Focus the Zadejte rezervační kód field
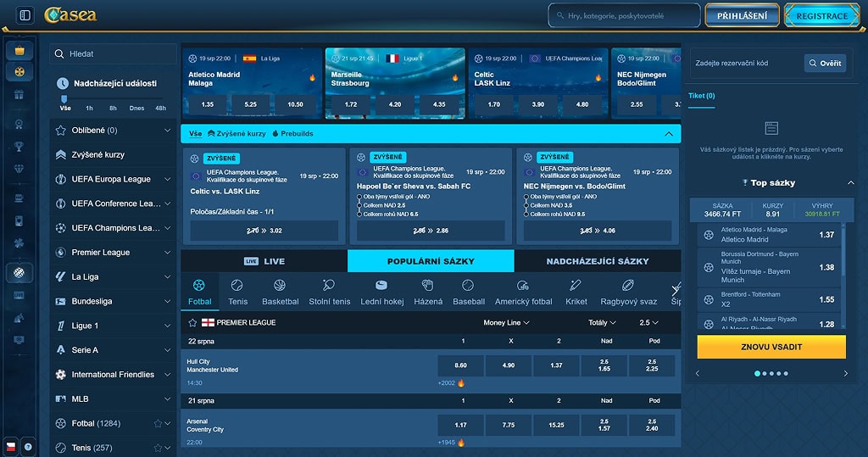Viewport: 868px width, 457px height. [745, 63]
